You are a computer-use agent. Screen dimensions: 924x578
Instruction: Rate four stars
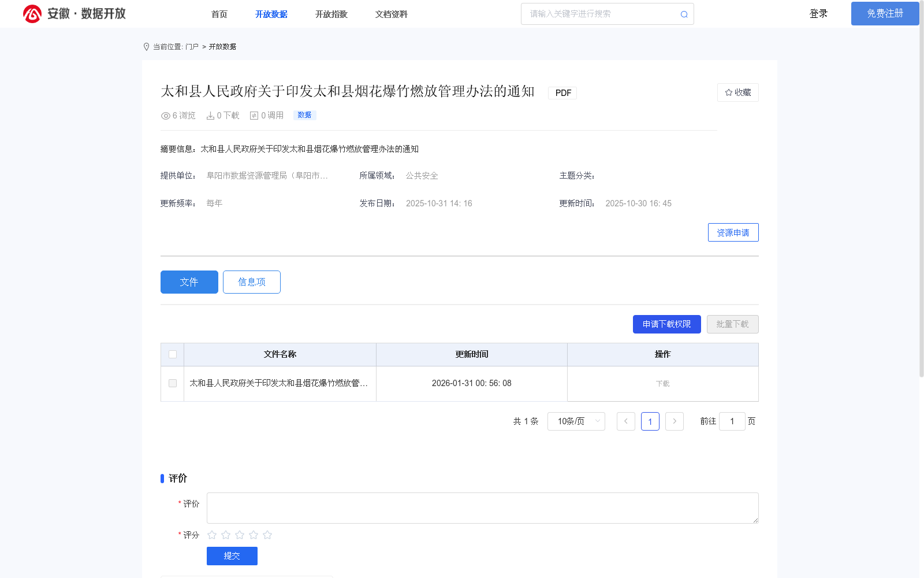tap(254, 535)
